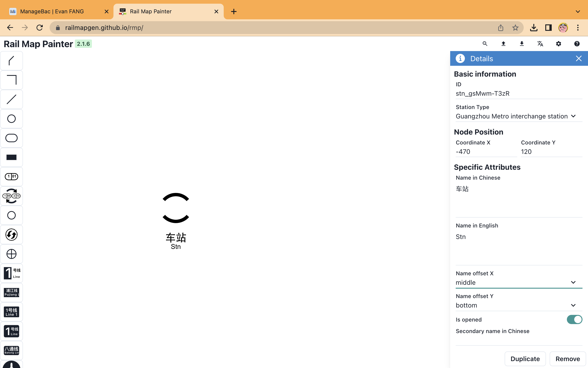Toggle the Is opened switch off
Viewport: 588px width, 368px height.
(x=574, y=319)
